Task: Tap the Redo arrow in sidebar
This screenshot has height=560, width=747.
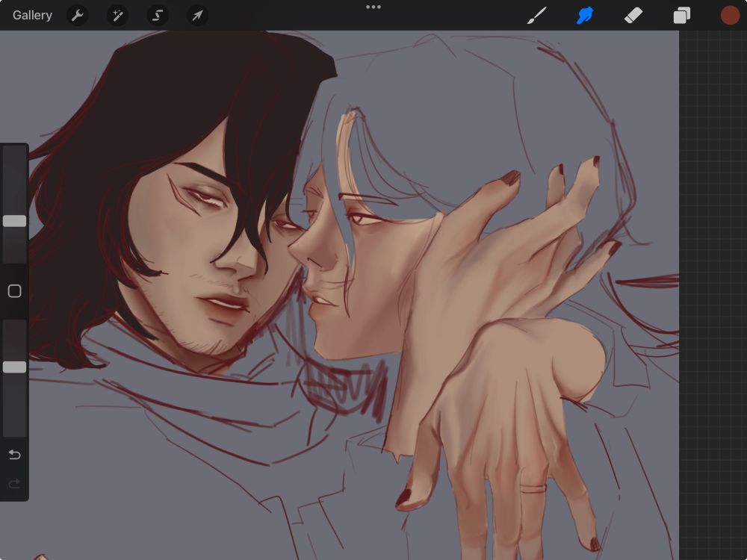Action: 14,485
